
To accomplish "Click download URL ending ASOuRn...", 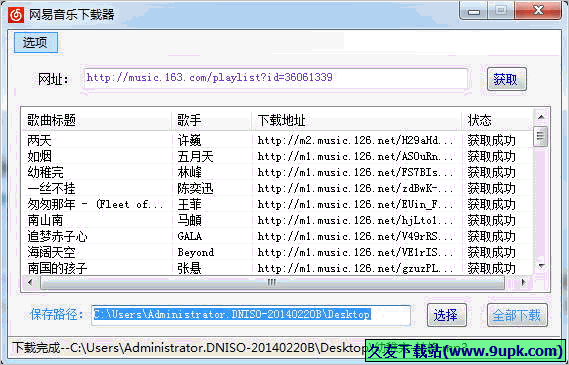I will 356,156.
